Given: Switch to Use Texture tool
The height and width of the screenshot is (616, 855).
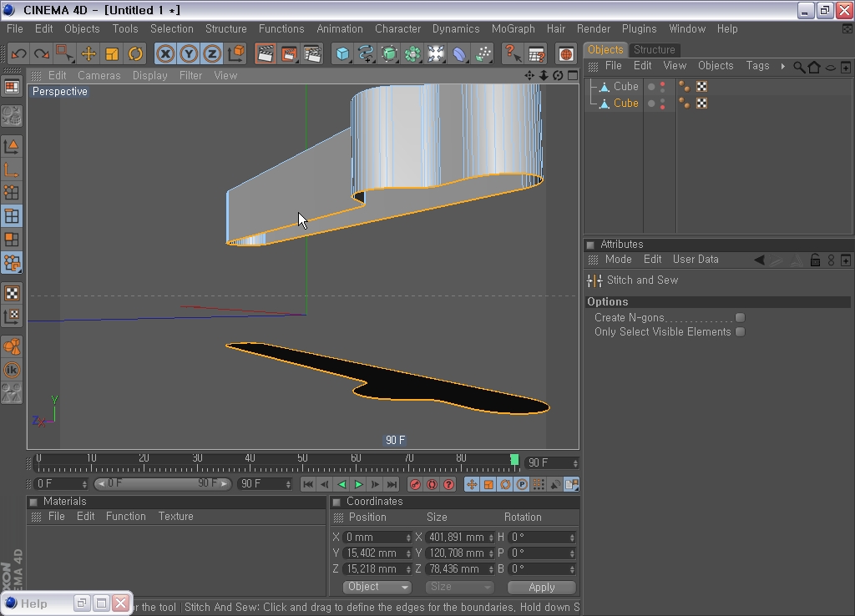Looking at the screenshot, I should point(12,293).
